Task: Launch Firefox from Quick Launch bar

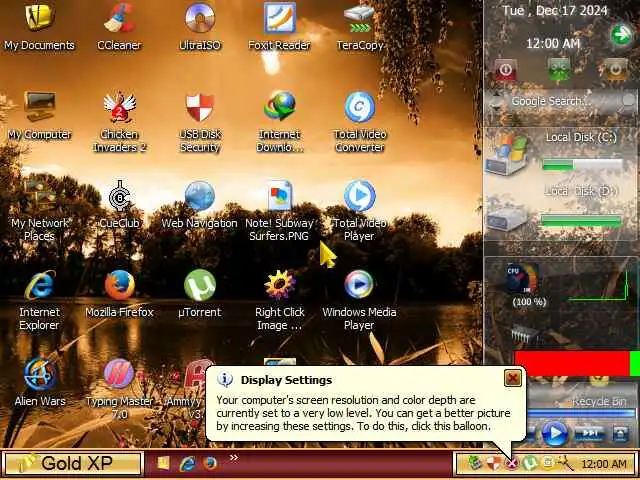Action: coord(210,463)
